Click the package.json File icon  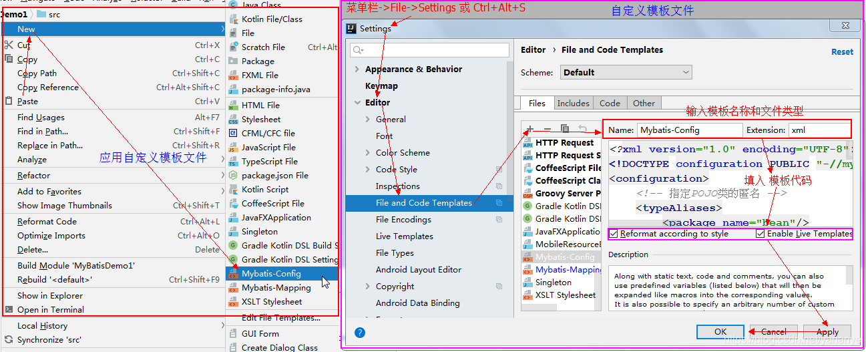(233, 175)
